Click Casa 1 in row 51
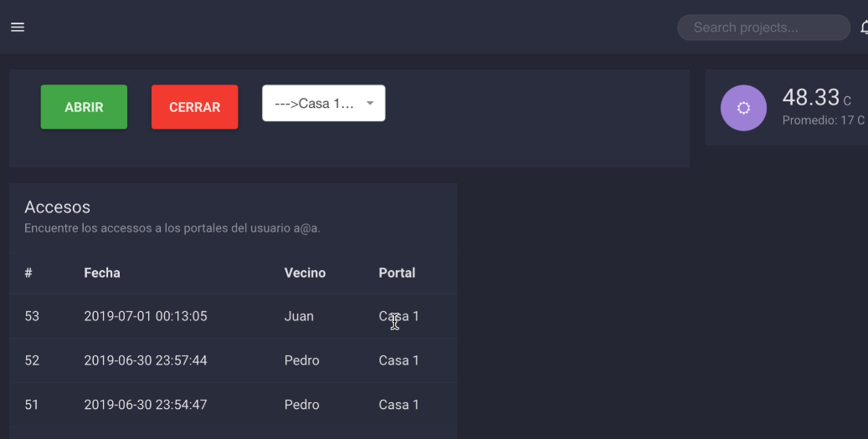 coord(398,405)
